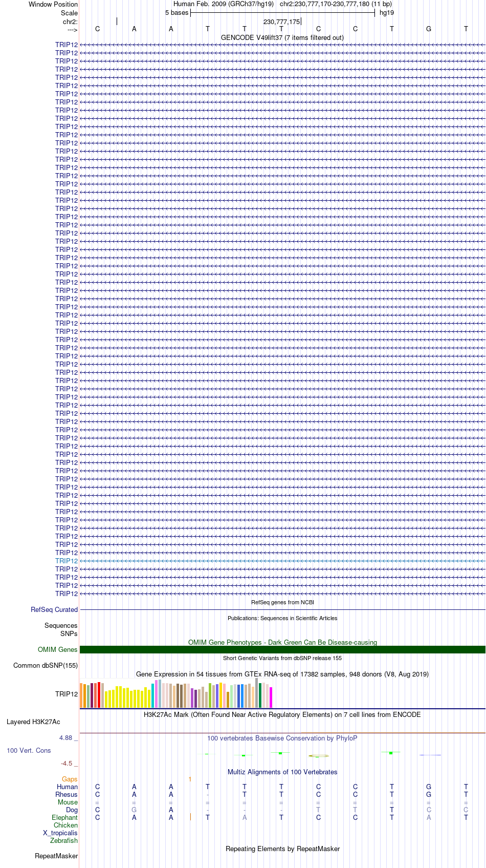Click the 230,777,175 position marker
The height and width of the screenshot is (868, 486).
[282, 22]
